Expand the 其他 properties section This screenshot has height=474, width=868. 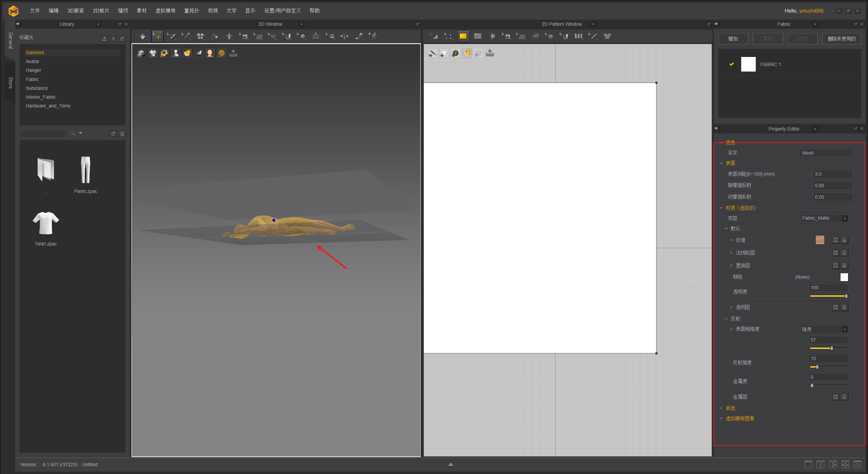point(722,408)
